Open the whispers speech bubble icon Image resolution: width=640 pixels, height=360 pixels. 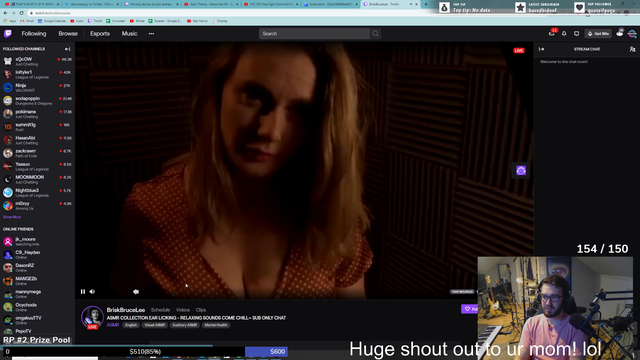coord(576,33)
